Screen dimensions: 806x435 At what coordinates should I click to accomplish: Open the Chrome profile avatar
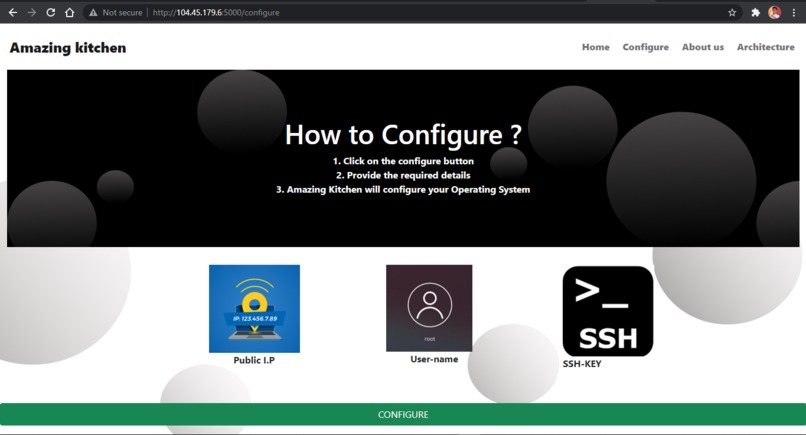774,12
